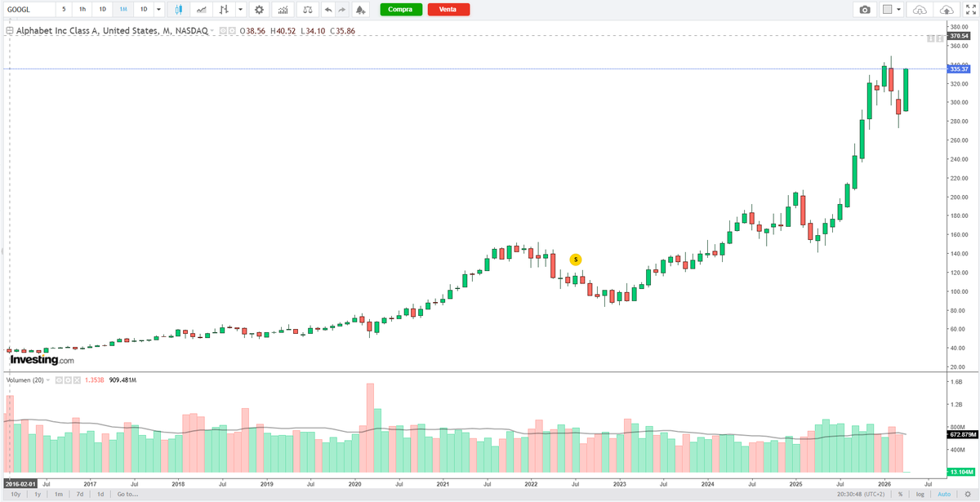The image size is (980, 502).
Task: Click the 370.54 price scale label
Action: (x=959, y=36)
